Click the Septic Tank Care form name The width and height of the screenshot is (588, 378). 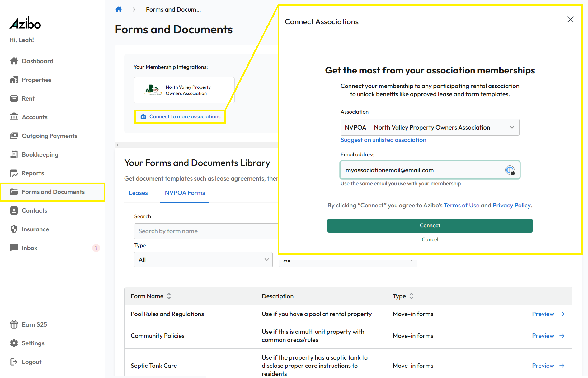tap(154, 366)
